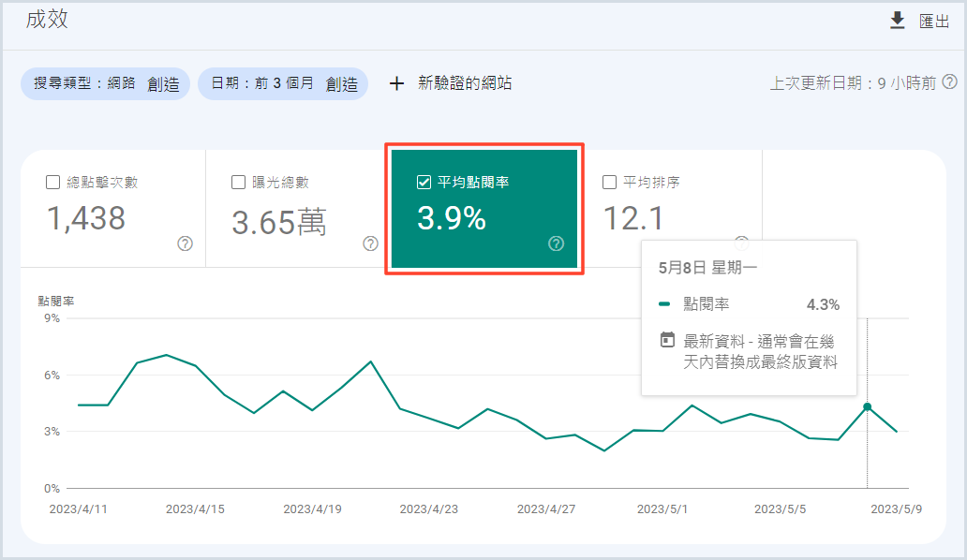Click the 12.1 average position value
The height and width of the screenshot is (560, 967).
633,218
